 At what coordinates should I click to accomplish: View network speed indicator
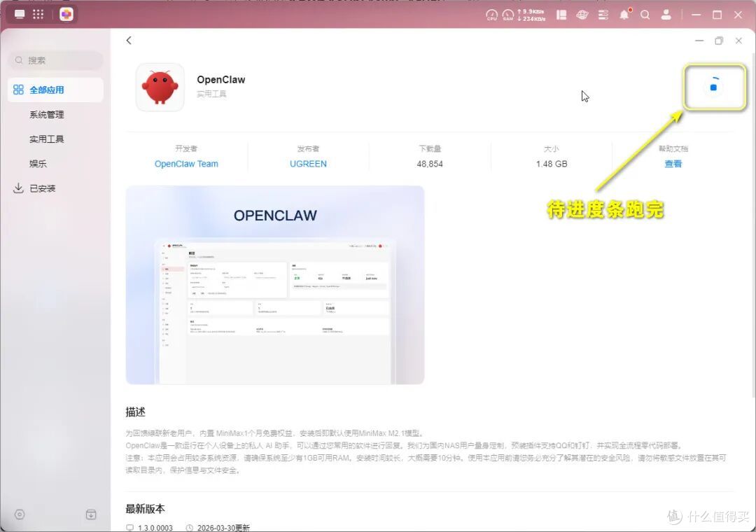click(x=531, y=15)
